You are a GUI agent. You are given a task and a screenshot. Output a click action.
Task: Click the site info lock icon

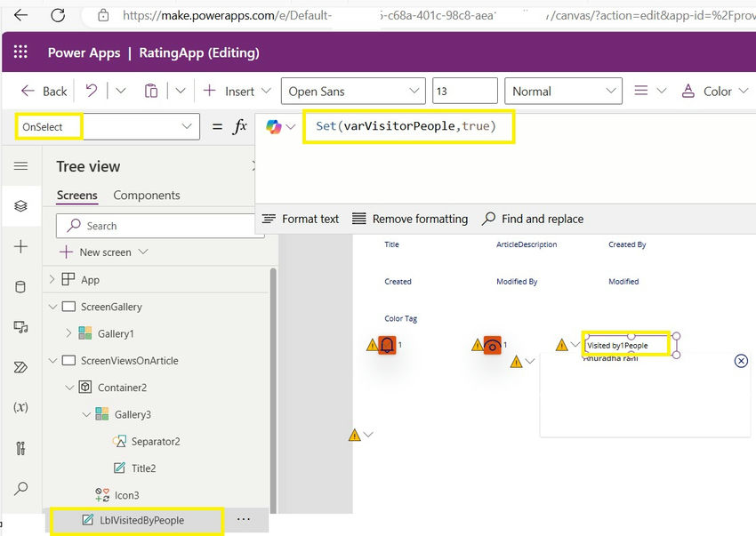tap(103, 15)
